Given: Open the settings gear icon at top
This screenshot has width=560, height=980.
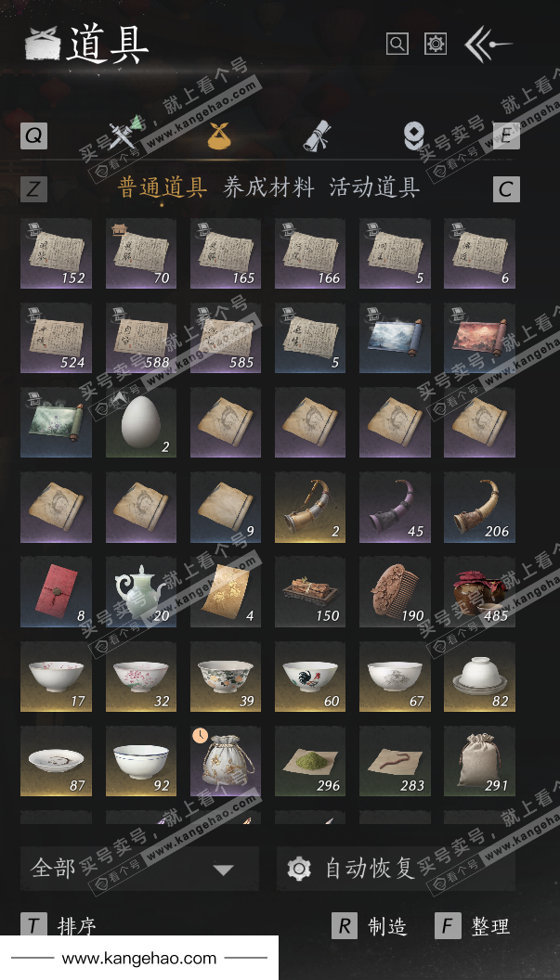Looking at the screenshot, I should [436, 44].
